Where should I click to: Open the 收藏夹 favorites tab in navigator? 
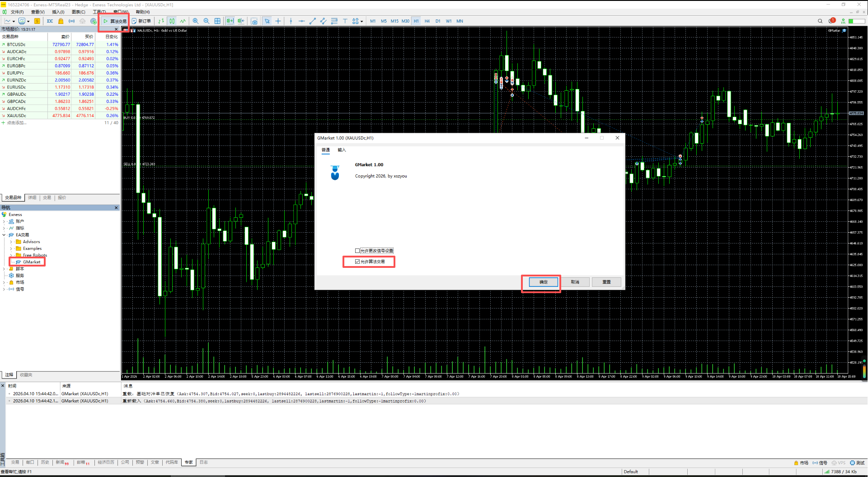pos(26,375)
